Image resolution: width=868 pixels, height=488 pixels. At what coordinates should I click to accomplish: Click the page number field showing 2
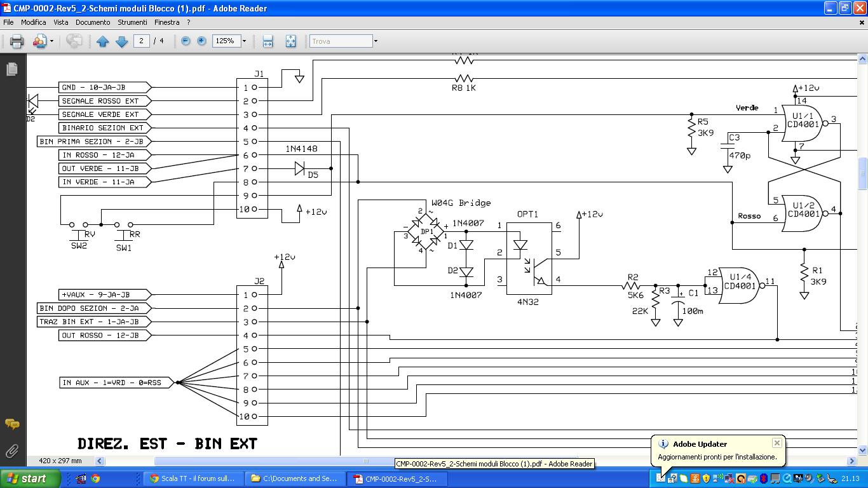click(x=142, y=41)
